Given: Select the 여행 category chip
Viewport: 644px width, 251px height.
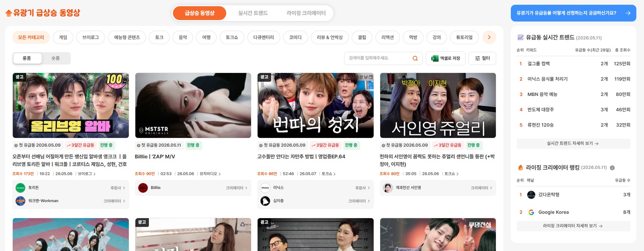Looking at the screenshot, I should point(207,37).
